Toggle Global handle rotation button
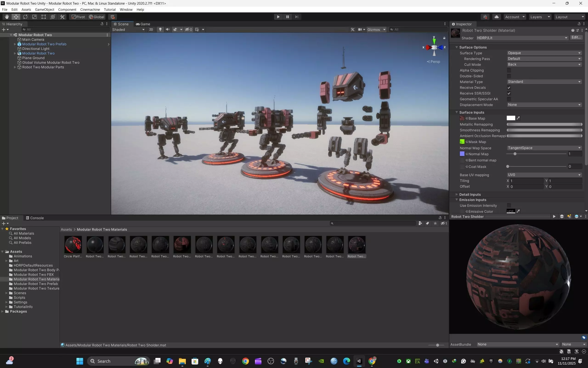Screen dimensions: 588x368 tap(96, 17)
